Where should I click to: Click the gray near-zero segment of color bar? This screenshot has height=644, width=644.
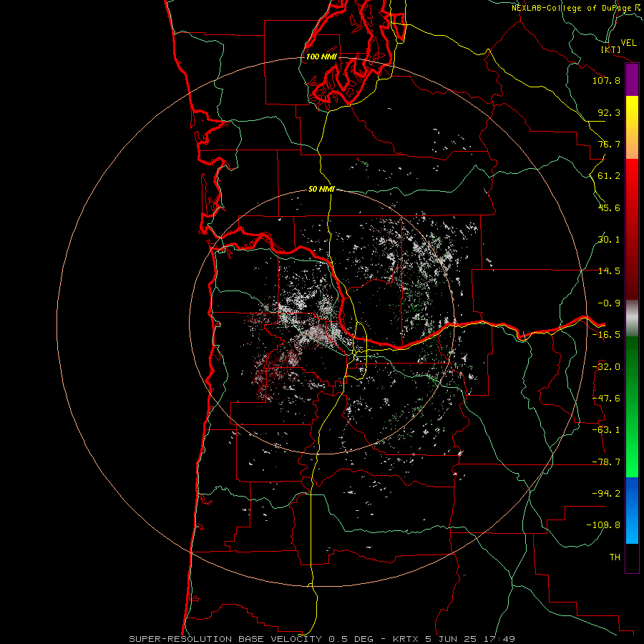632,318
